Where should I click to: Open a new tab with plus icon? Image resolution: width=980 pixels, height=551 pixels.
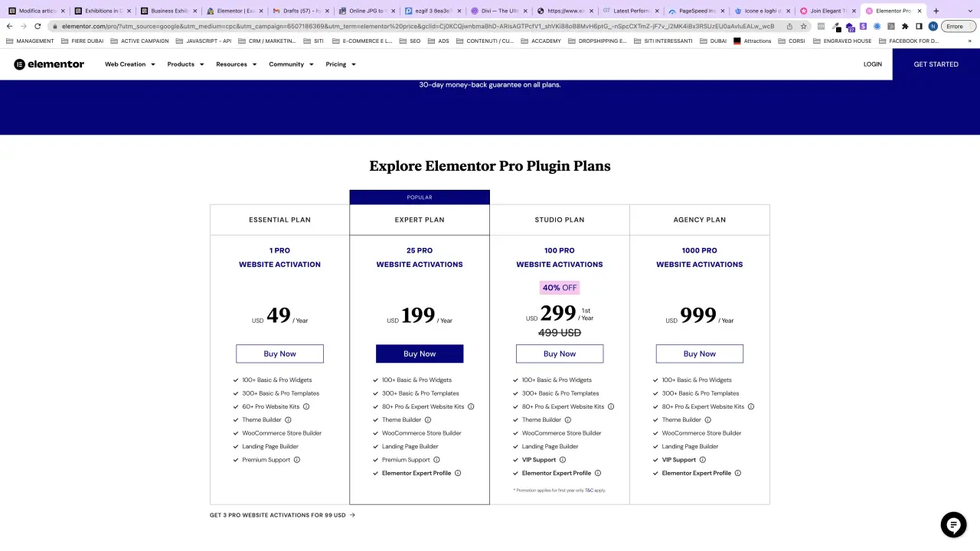(x=936, y=11)
